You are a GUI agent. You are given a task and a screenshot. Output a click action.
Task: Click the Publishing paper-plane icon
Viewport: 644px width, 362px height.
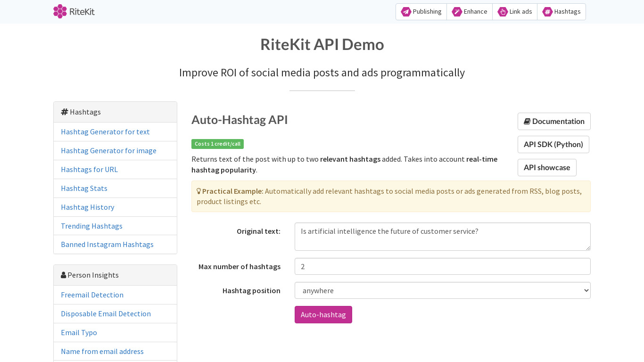coord(406,12)
